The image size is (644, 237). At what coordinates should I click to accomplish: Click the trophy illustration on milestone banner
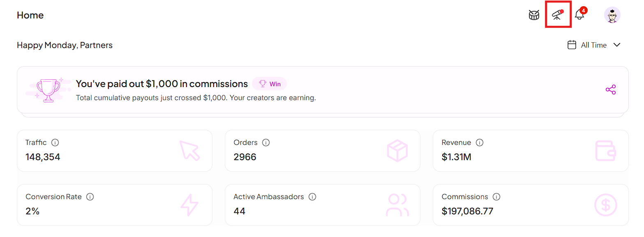coord(48,90)
